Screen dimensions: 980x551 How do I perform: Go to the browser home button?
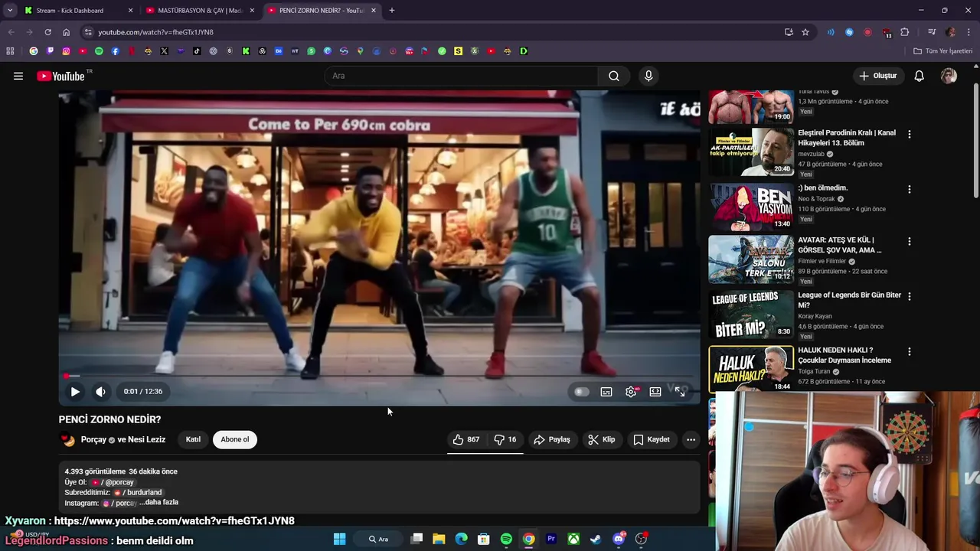click(x=66, y=32)
